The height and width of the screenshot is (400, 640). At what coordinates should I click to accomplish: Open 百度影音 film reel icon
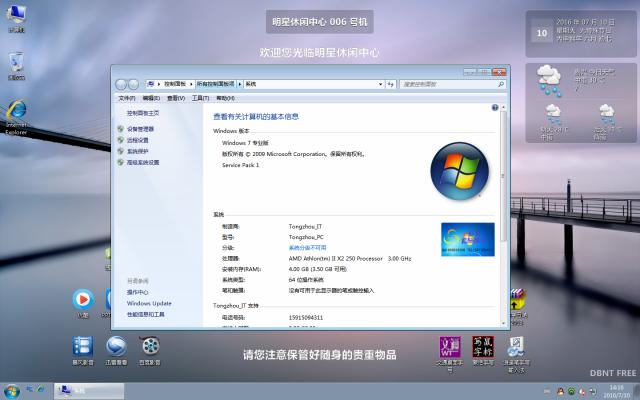(150, 347)
